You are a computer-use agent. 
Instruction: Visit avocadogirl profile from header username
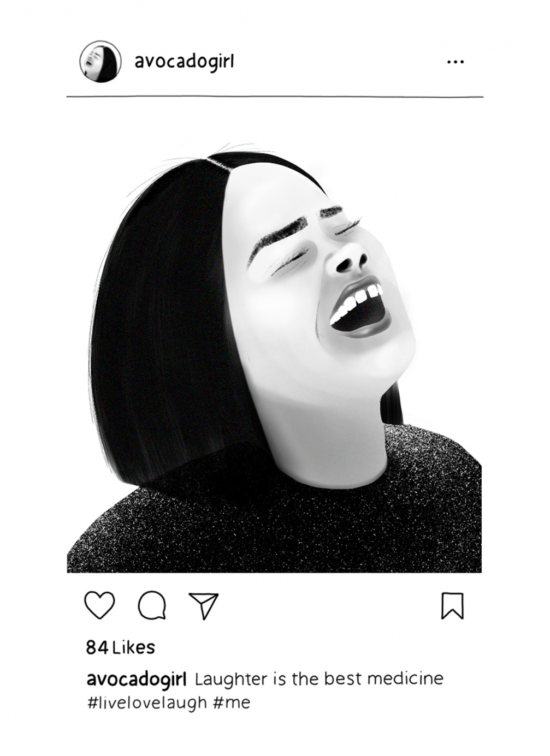(x=184, y=62)
